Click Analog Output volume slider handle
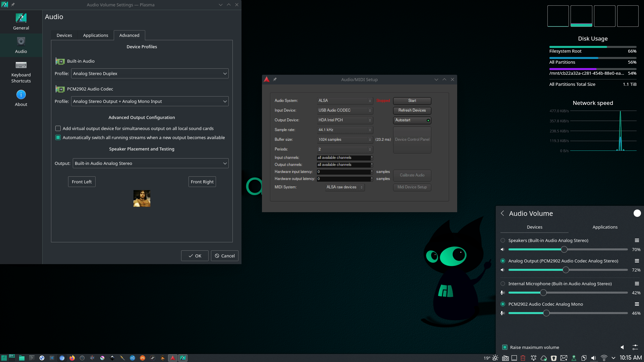This screenshot has height=362, width=644. (566, 270)
